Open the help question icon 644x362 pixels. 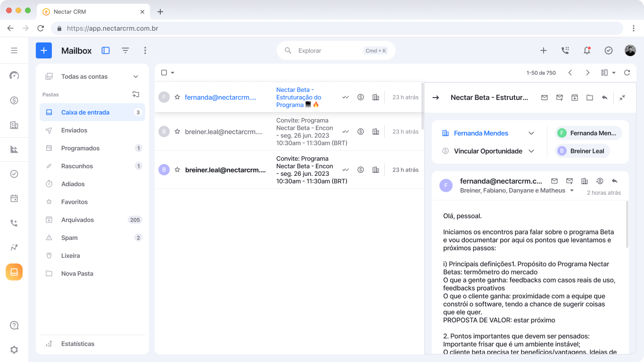pyautogui.click(x=14, y=325)
